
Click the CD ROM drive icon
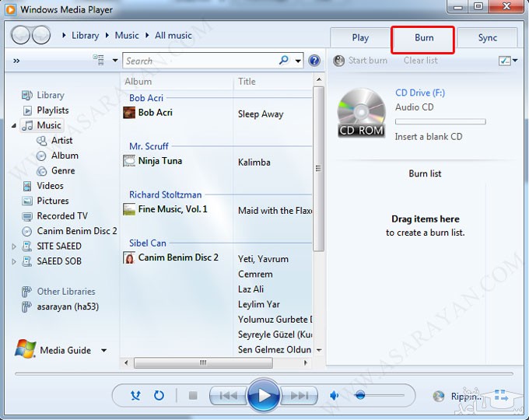[x=361, y=114]
